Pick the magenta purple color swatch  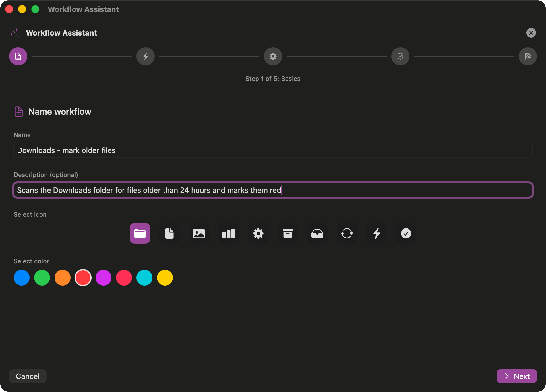pos(104,278)
